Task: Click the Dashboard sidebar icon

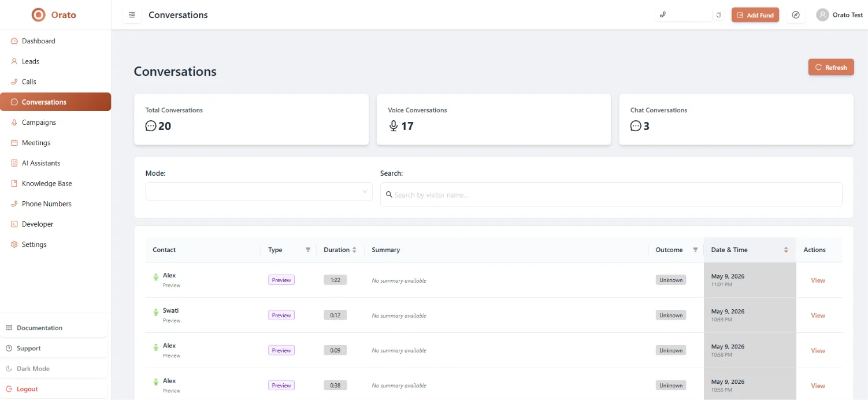Action: 14,41
